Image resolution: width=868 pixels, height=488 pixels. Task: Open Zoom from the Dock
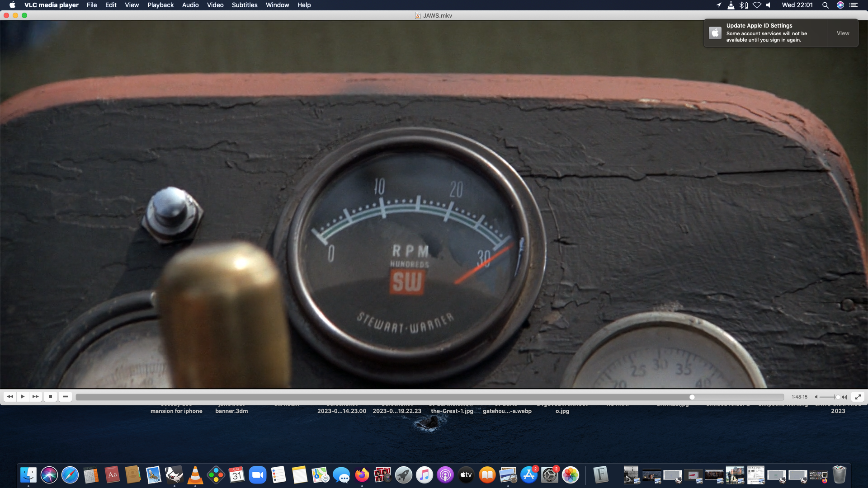(x=258, y=475)
